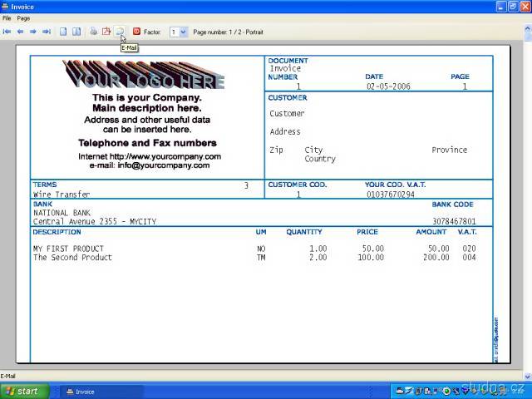Click the next page arrow

coord(33,32)
